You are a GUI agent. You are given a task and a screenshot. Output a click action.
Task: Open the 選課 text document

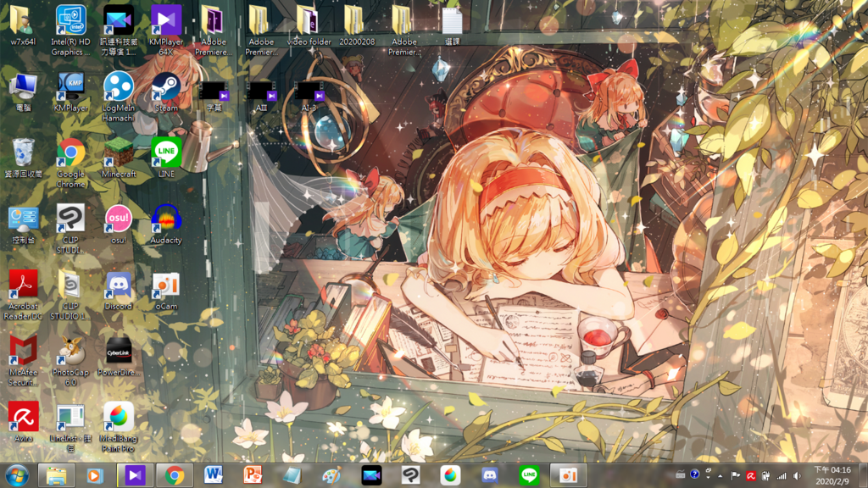tap(452, 26)
